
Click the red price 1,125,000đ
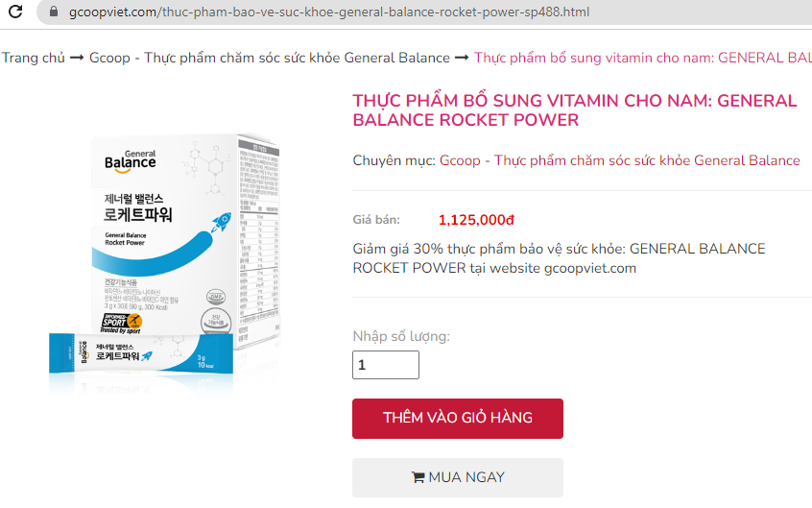(x=476, y=220)
